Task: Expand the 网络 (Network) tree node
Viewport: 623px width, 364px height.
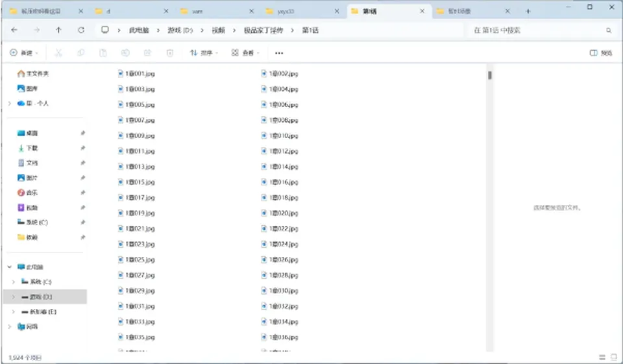Action: (x=10, y=326)
